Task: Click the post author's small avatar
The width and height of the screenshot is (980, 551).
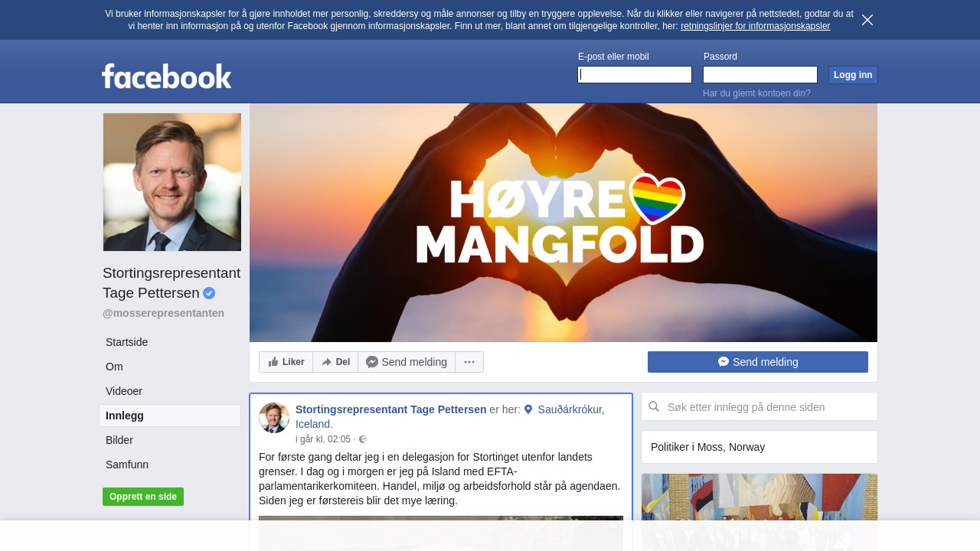Action: tap(274, 418)
